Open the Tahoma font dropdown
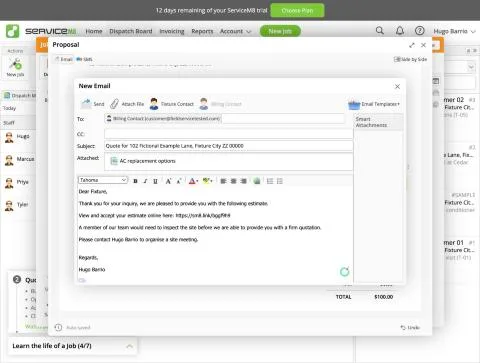Viewport: 480px width, 363px height. click(103, 180)
